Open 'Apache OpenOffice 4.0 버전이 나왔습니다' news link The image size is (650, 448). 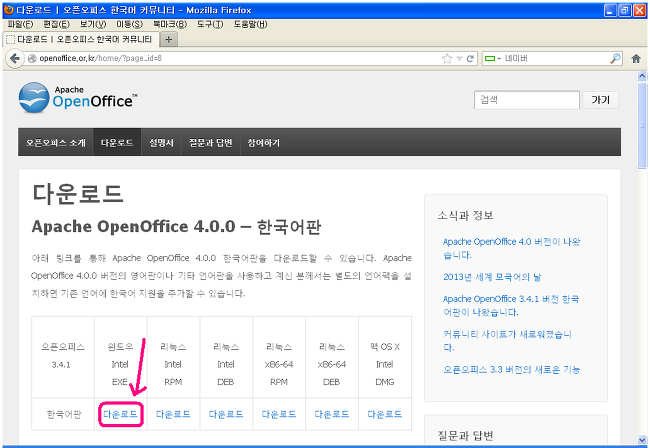click(x=512, y=248)
